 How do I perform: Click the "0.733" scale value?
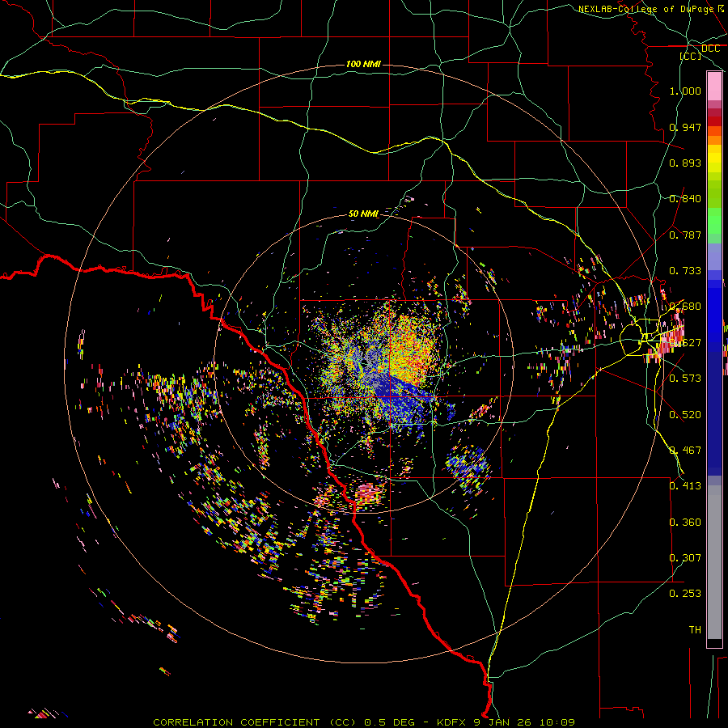click(685, 271)
